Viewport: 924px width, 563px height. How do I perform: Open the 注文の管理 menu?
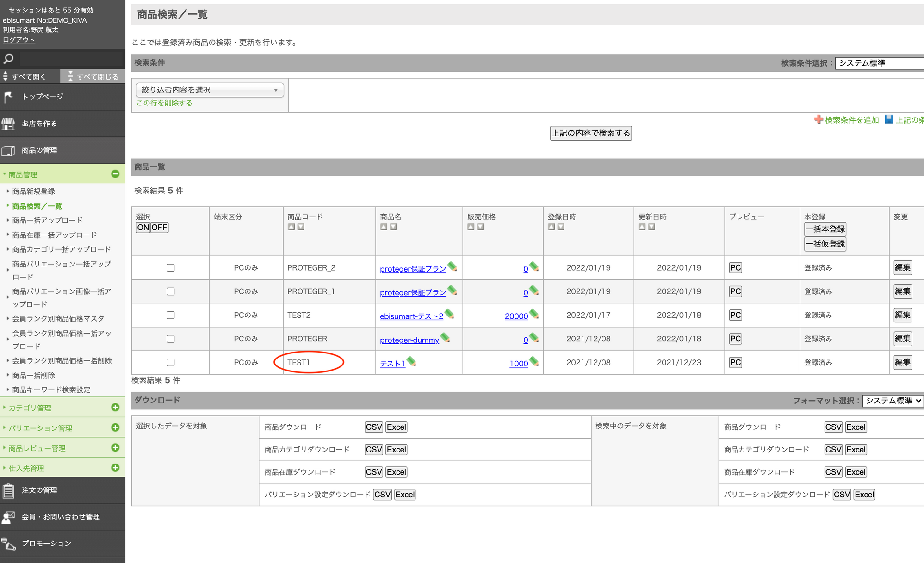(x=39, y=490)
